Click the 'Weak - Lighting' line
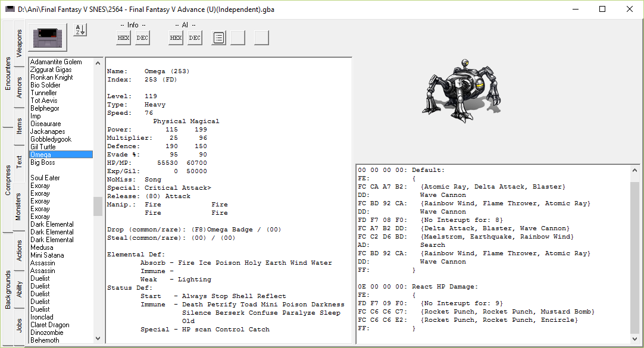The height and width of the screenshot is (348, 644). (x=176, y=280)
